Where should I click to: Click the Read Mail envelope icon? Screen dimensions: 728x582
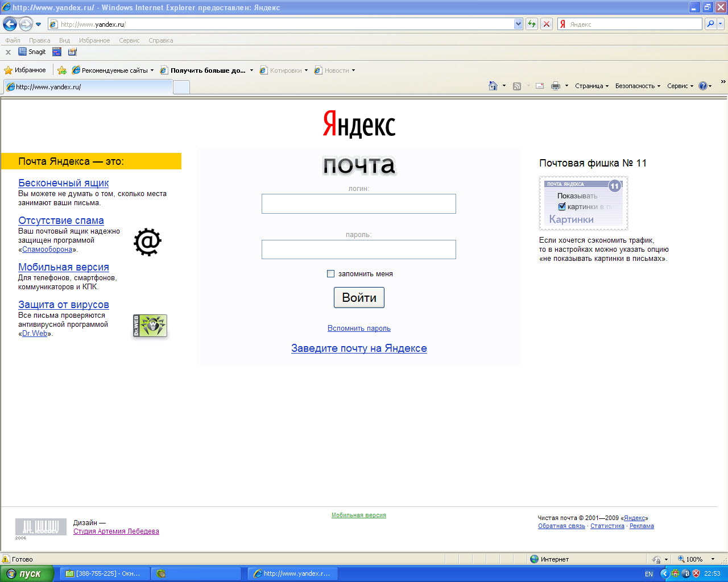tap(540, 86)
